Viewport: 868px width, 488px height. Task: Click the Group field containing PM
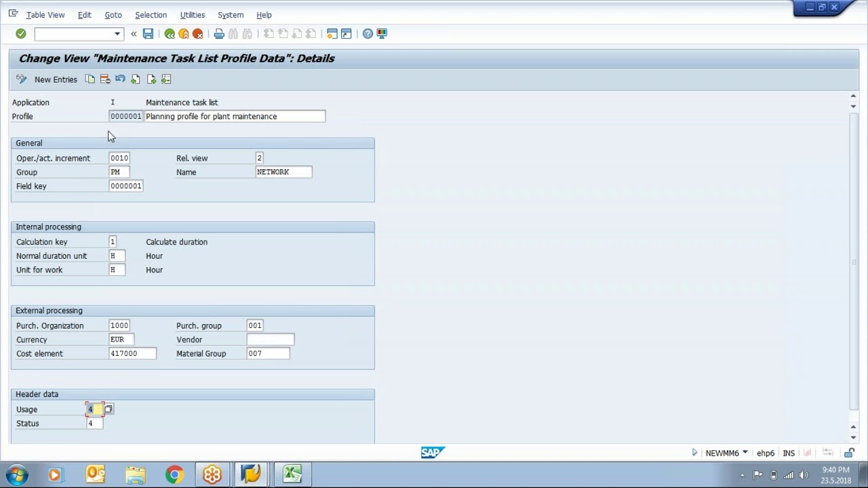119,172
